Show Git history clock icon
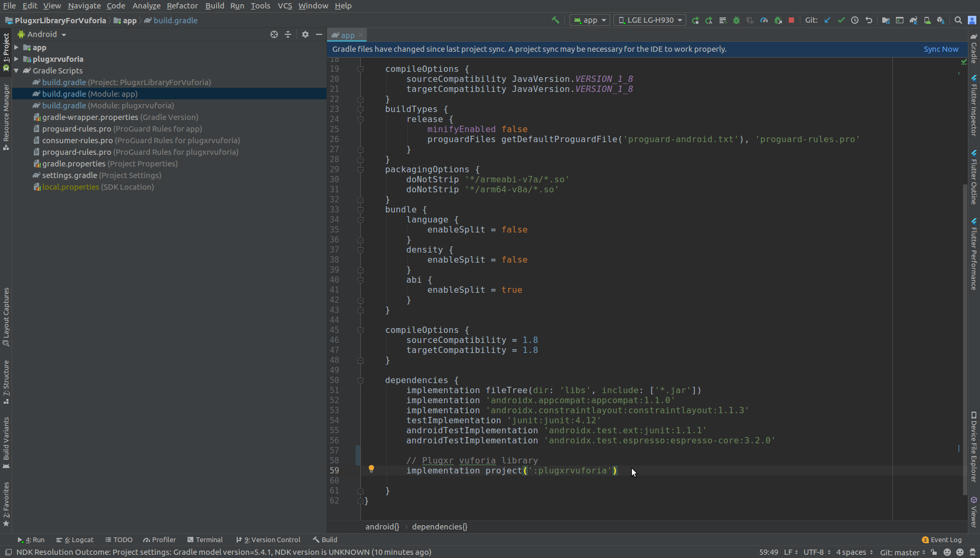The height and width of the screenshot is (558, 980). 855,20
